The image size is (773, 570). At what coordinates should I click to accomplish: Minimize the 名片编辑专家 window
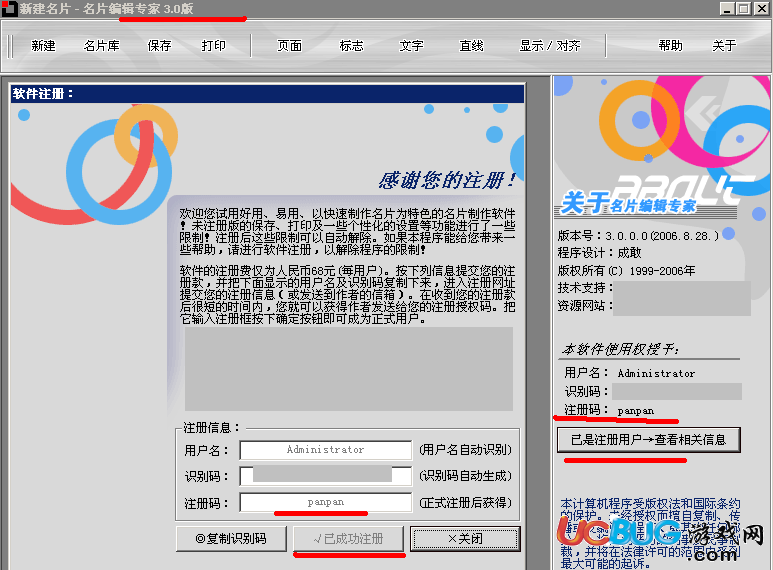tap(727, 9)
